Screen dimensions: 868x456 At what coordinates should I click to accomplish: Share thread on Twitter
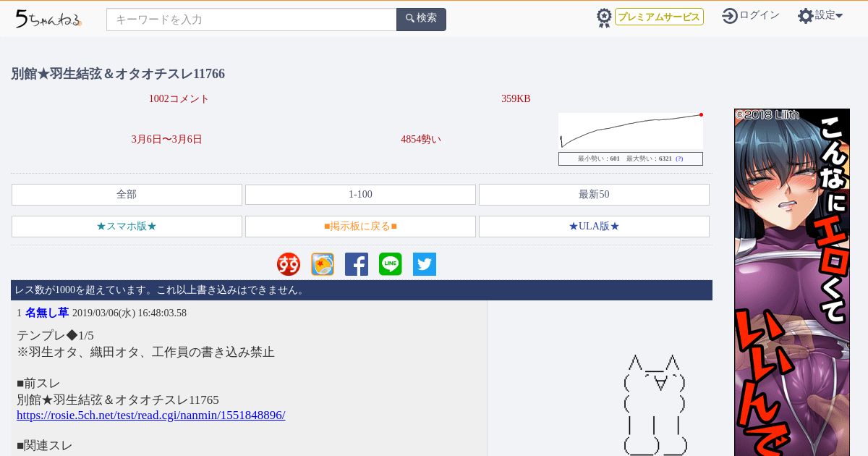[425, 264]
